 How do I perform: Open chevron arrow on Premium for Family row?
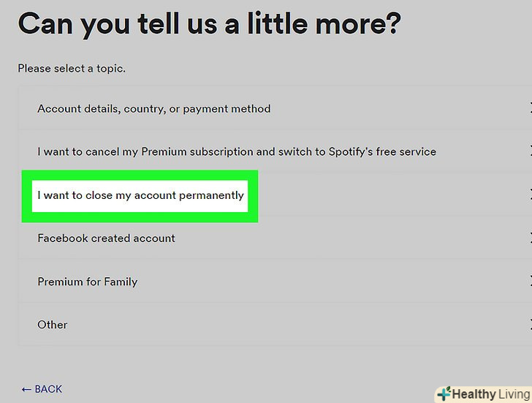(529, 281)
